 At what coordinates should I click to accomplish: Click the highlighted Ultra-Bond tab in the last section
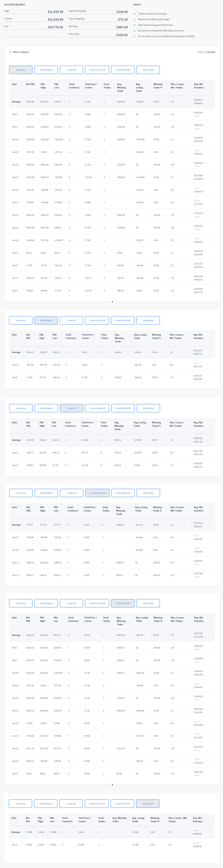147,804
